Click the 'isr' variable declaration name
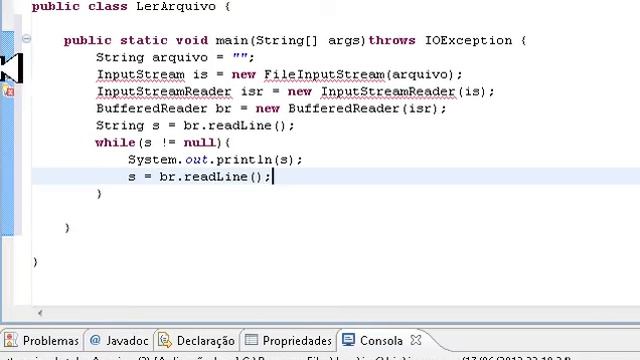The image size is (640, 360). click(252, 91)
